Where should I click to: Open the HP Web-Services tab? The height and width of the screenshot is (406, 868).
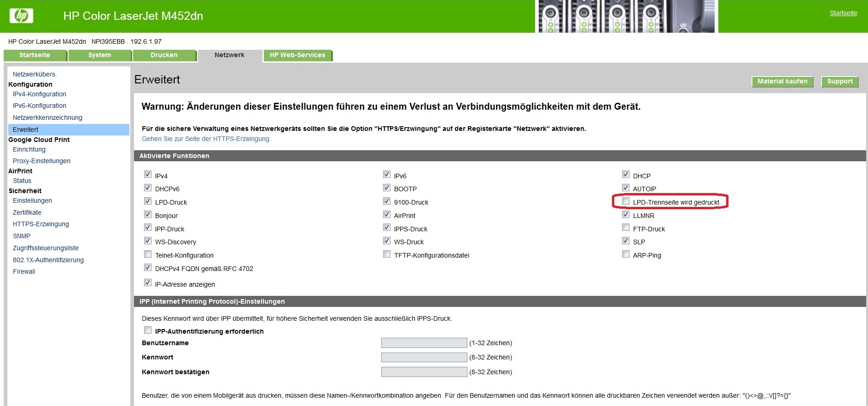coord(297,55)
